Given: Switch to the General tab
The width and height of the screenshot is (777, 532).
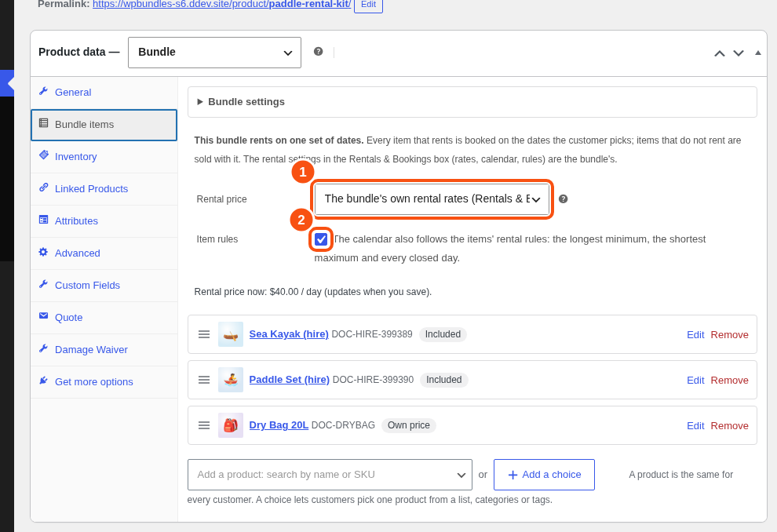Looking at the screenshot, I should 104,92.
